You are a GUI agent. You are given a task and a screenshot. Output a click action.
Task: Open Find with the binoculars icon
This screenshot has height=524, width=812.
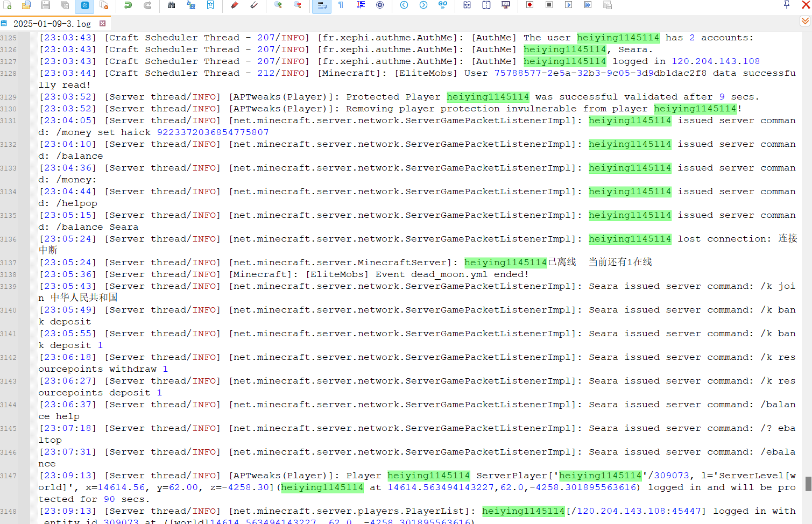[x=171, y=5]
